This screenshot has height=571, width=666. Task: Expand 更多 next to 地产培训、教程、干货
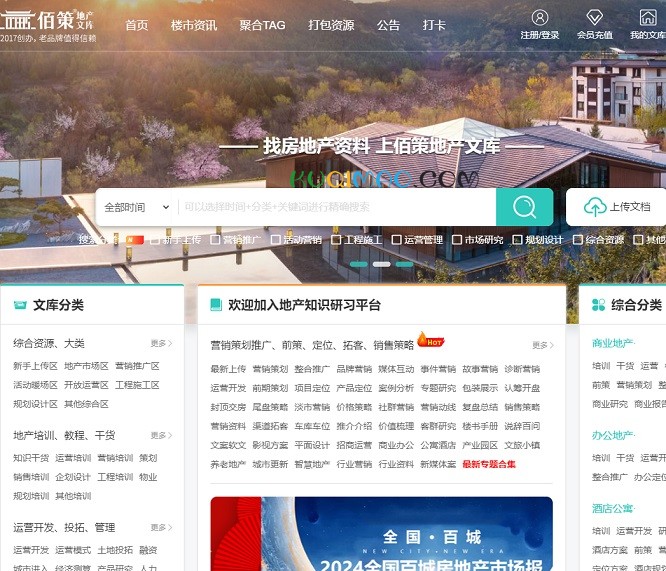(x=161, y=435)
